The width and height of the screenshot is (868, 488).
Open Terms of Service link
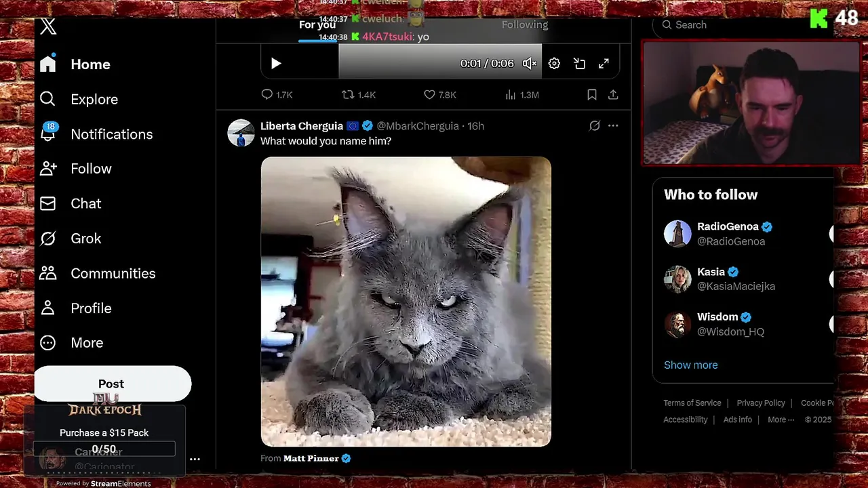point(692,403)
